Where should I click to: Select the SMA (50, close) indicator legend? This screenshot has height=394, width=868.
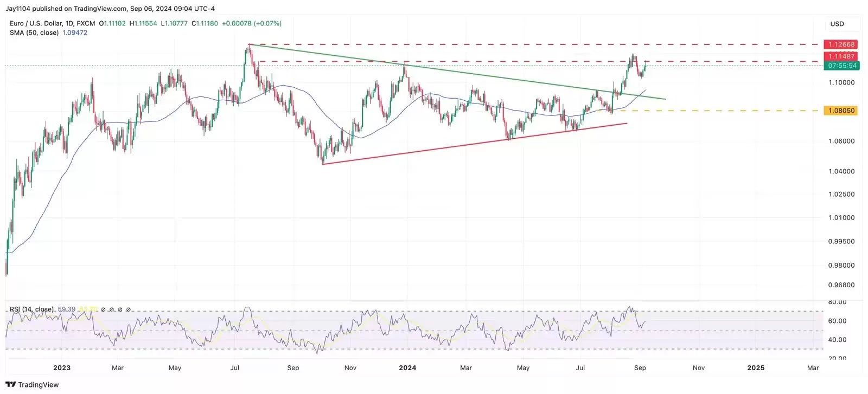tap(34, 33)
